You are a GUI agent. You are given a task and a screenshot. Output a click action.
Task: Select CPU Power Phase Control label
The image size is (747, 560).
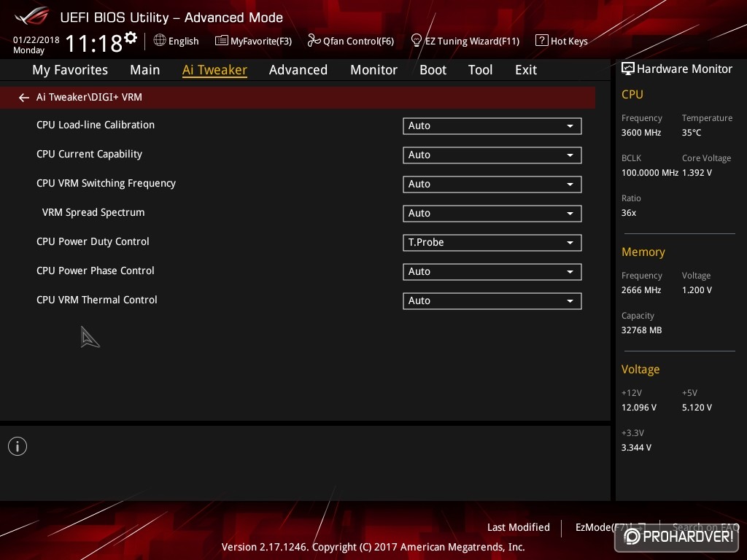coord(96,271)
